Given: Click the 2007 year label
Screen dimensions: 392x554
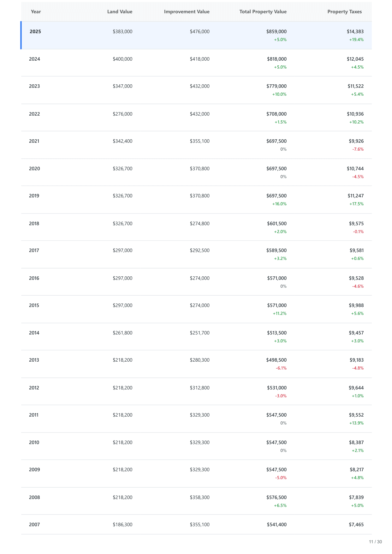Looking at the screenshot, I should click(34, 525).
